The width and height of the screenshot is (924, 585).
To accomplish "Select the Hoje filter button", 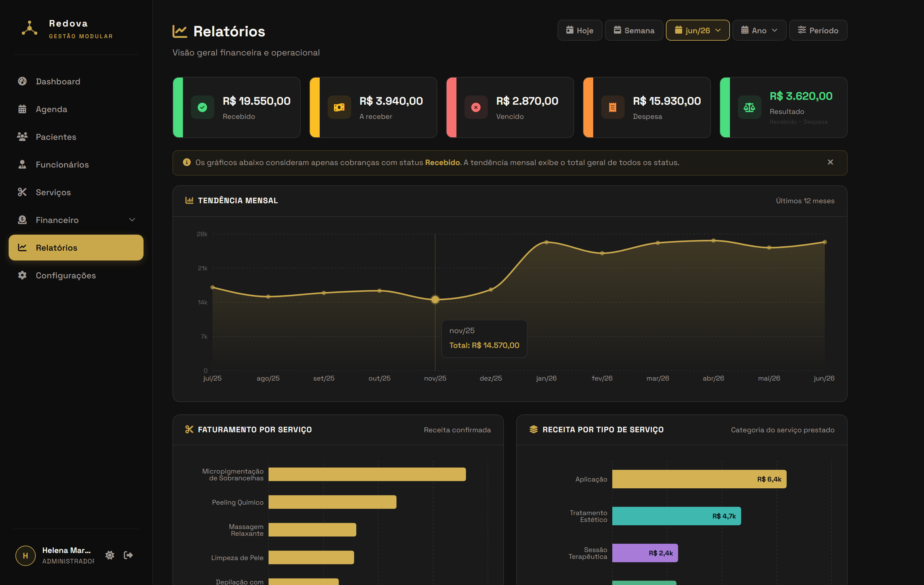I will click(x=579, y=30).
